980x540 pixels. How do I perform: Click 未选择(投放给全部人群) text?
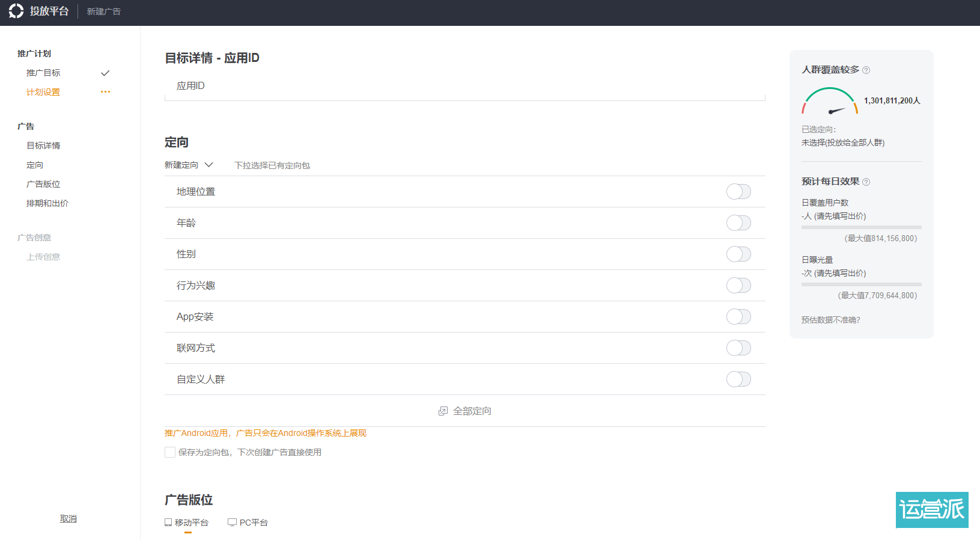coord(843,143)
